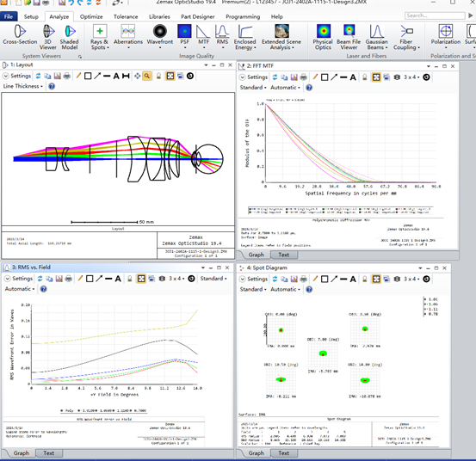This screenshot has width=476, height=461.
Task: Save the RMS vs. Field graph image
Action: [x=59, y=279]
